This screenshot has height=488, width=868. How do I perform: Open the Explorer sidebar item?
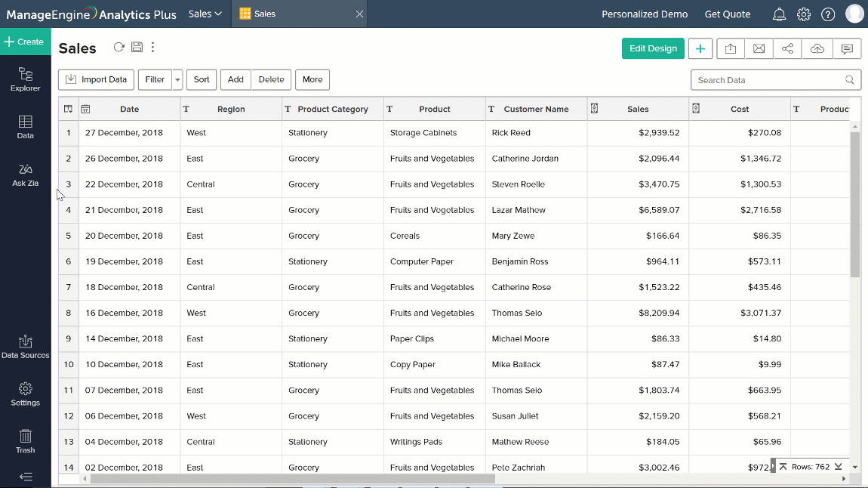[25, 79]
